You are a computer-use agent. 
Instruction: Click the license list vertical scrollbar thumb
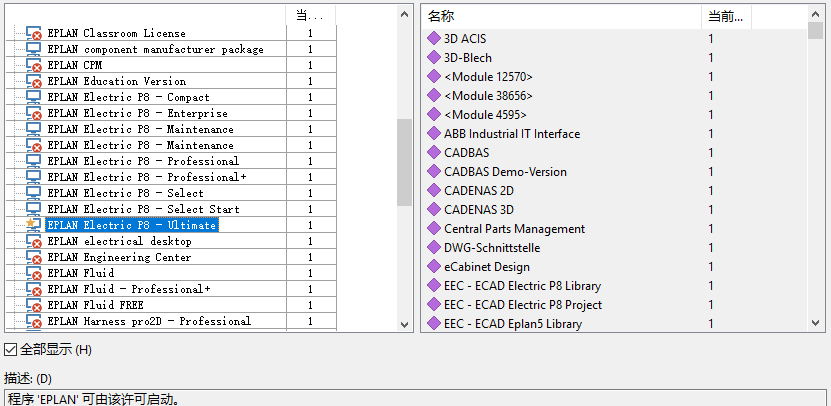[404, 162]
